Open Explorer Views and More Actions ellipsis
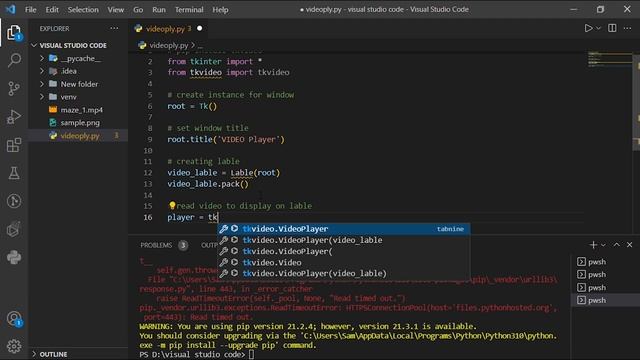This screenshot has height=360, width=640. click(114, 28)
